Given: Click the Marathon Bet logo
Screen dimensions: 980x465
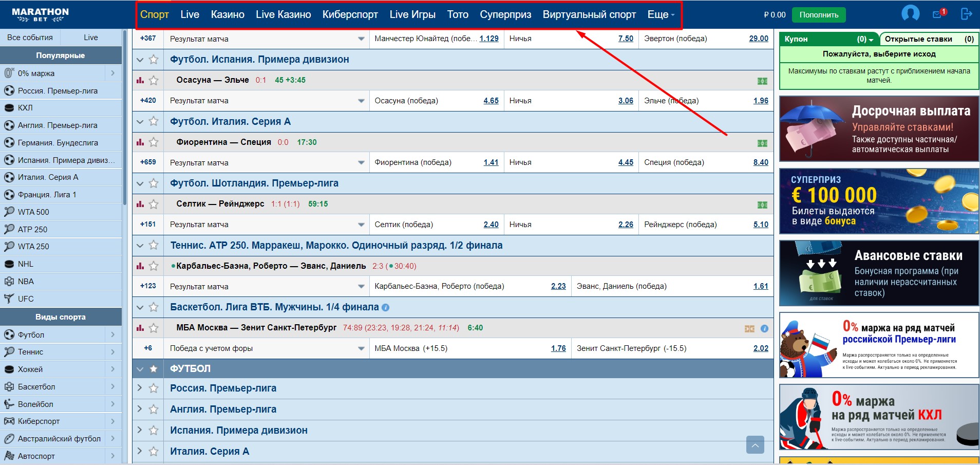Looking at the screenshot, I should click(40, 14).
